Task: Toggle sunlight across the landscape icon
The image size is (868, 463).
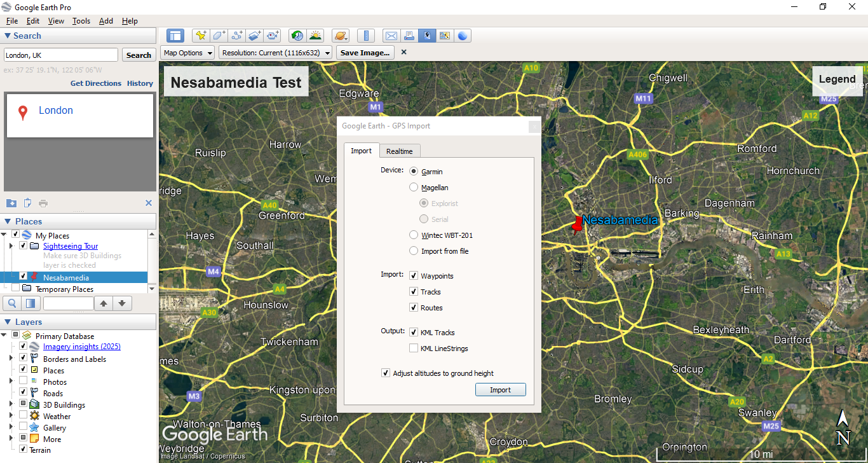Action: (315, 36)
